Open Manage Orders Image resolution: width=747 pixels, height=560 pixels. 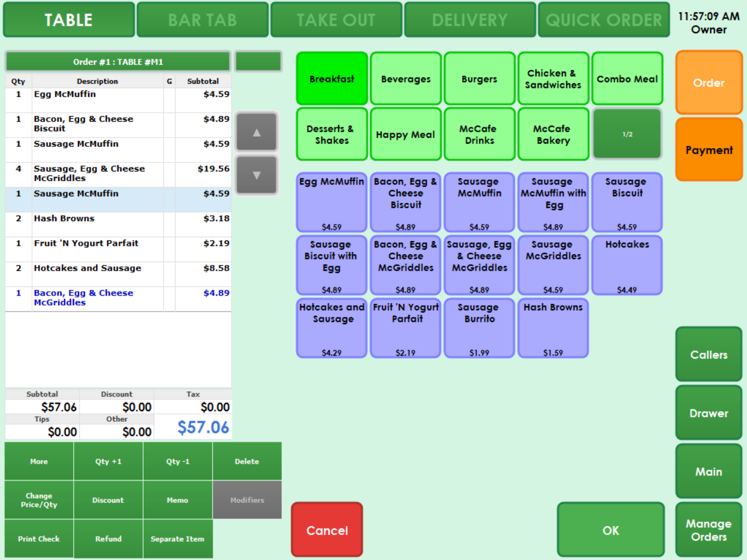pyautogui.click(x=709, y=530)
